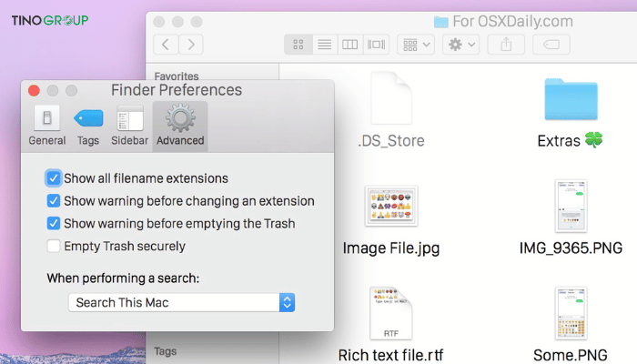Viewport: 637px width, 364px height.
Task: Expand the Action gear dropdown menu
Action: pyautogui.click(x=460, y=44)
